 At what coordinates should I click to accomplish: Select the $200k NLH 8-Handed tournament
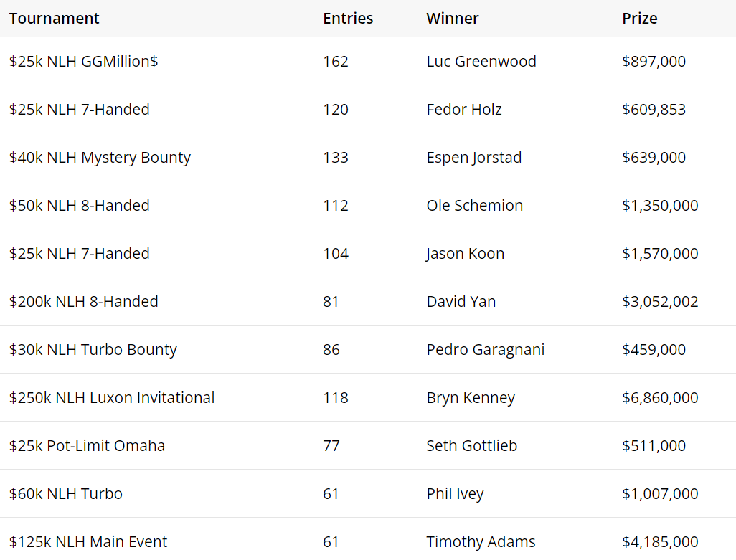[x=83, y=302]
